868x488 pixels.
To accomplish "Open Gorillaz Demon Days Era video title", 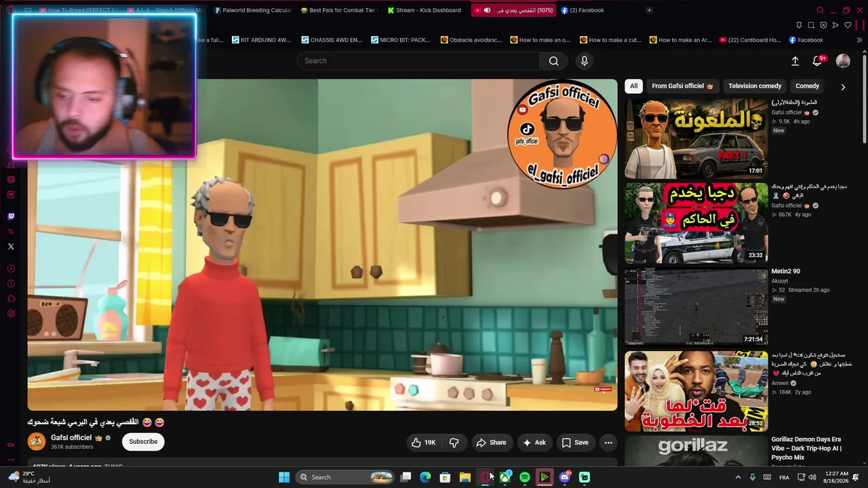I will tap(807, 448).
